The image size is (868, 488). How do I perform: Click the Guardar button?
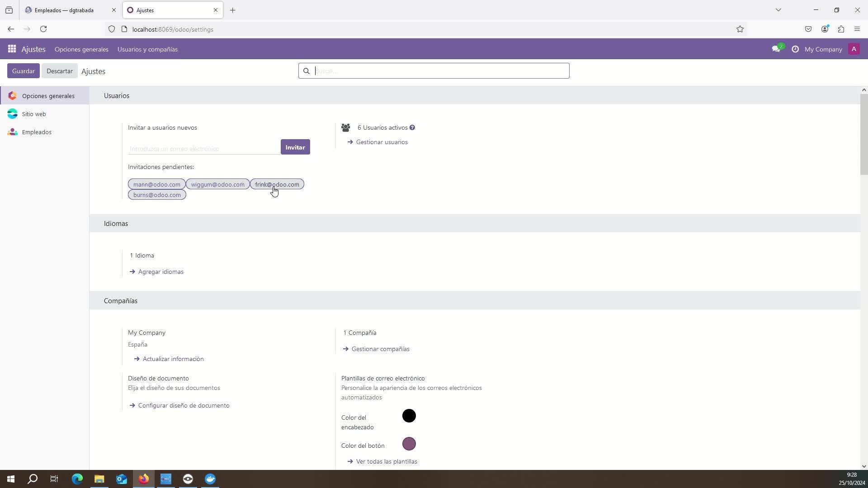point(23,71)
